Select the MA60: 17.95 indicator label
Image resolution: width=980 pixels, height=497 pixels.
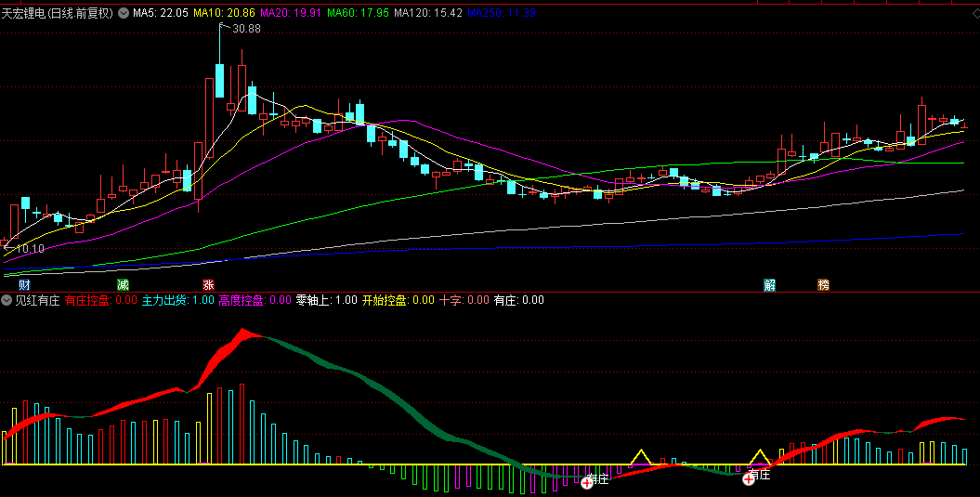[x=359, y=12]
